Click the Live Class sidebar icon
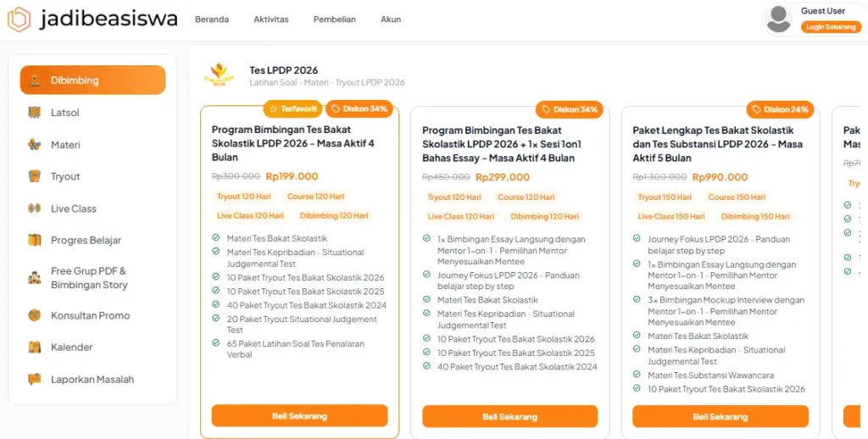Viewport: 868px width, 439px height. 34,208
